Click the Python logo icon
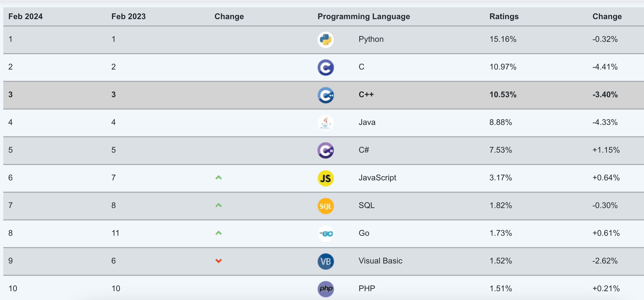 coord(326,39)
